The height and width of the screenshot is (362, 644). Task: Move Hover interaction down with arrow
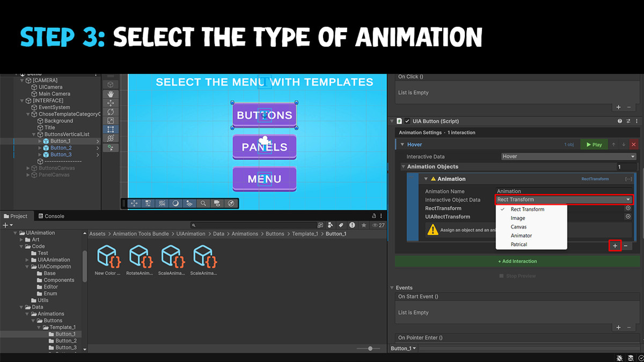624,144
